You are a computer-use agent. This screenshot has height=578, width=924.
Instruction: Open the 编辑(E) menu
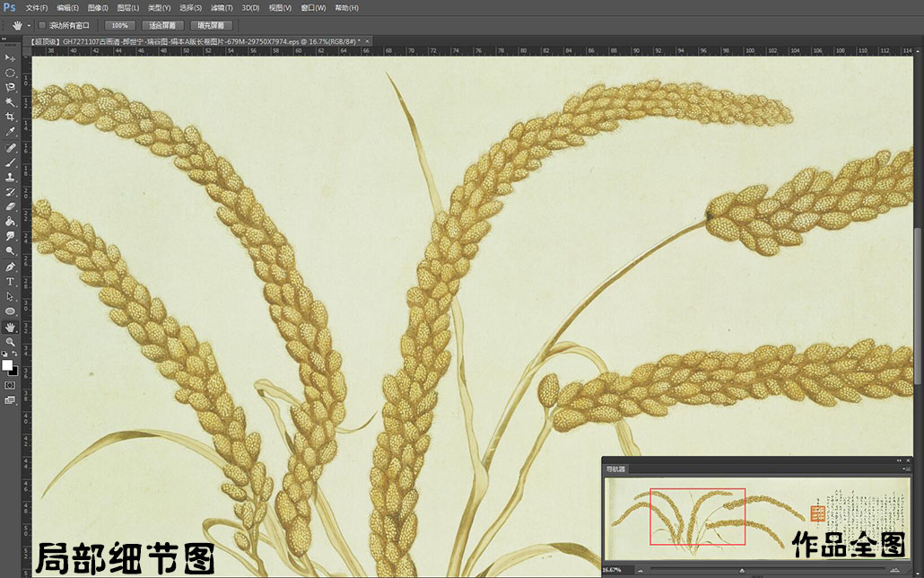click(x=68, y=8)
